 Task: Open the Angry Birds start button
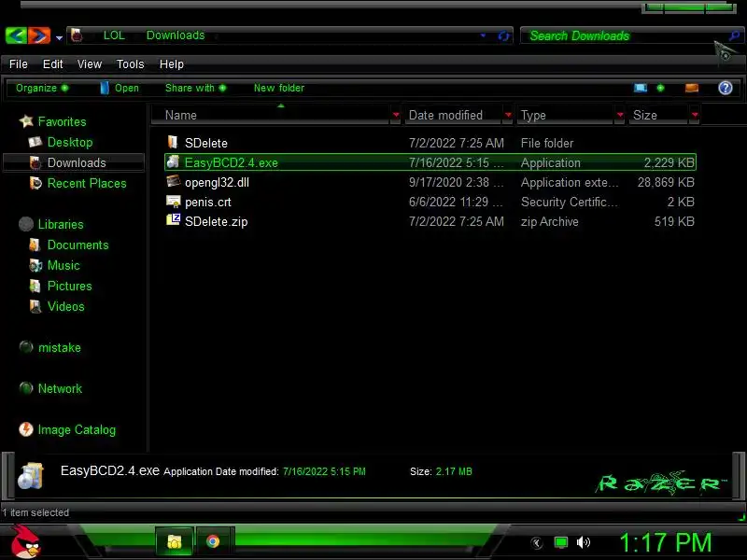coord(25,542)
